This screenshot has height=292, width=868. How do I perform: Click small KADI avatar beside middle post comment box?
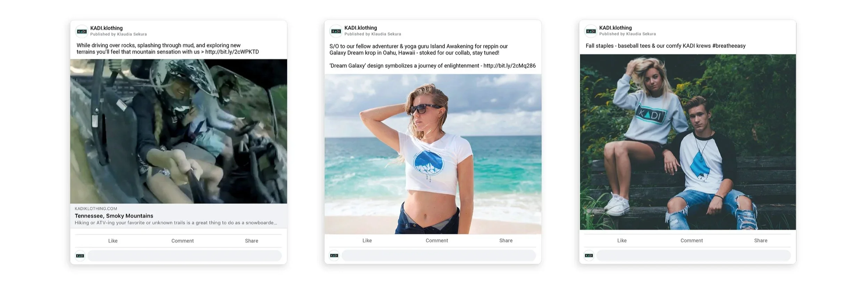click(x=334, y=256)
